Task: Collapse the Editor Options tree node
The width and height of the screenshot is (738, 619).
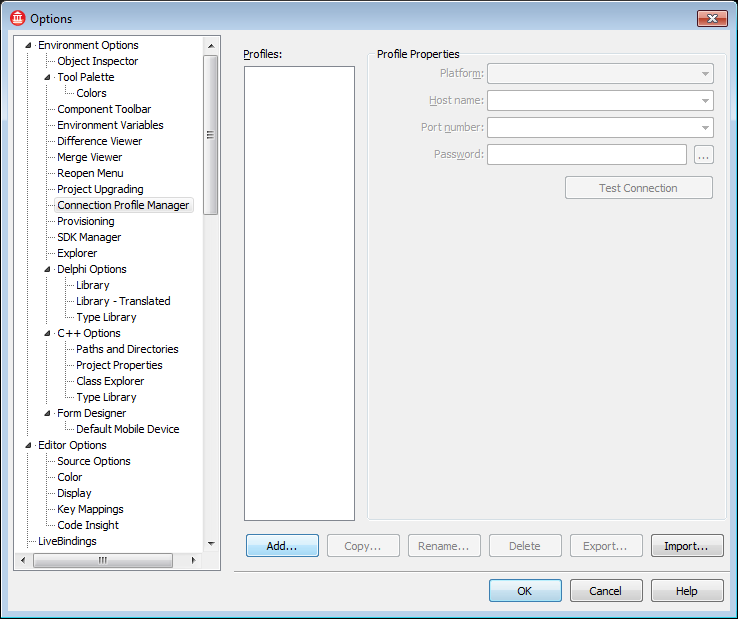Action: click(29, 445)
